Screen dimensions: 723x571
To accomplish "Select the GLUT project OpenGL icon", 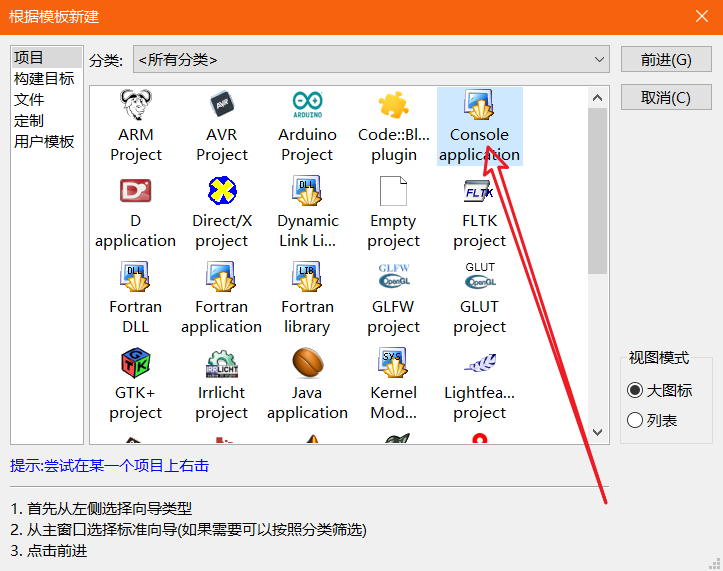I will click(480, 276).
